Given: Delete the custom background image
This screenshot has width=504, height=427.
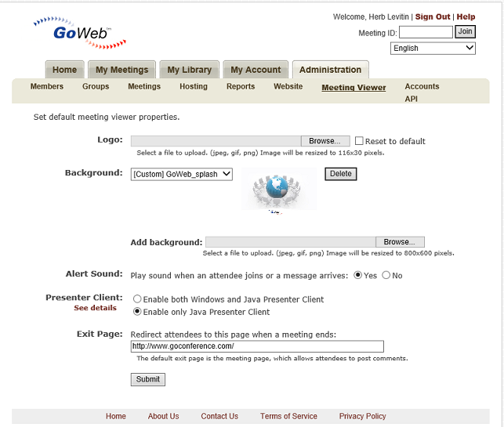Looking at the screenshot, I should click(340, 174).
